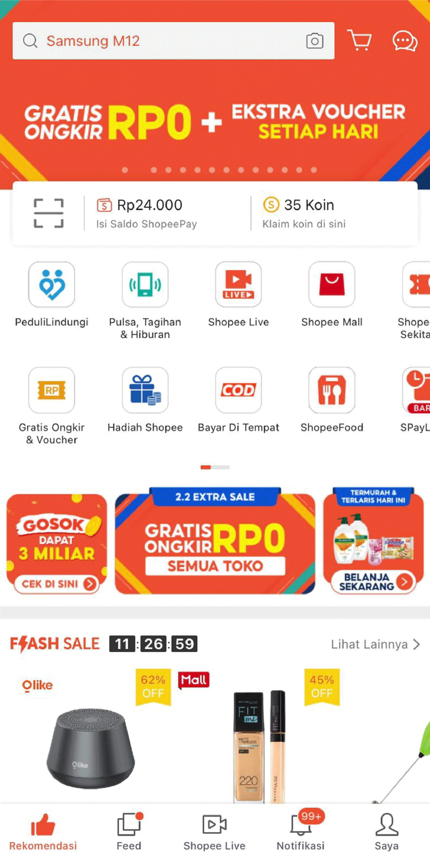Focus the Samsung M12 search field
The height and width of the screenshot is (868, 430).
coord(173,41)
